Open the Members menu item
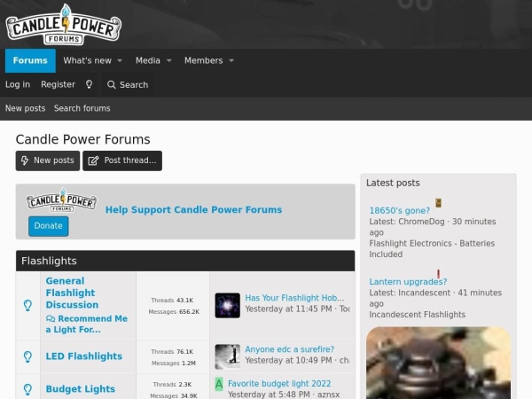Image resolution: width=532 pixels, height=399 pixels. [204, 60]
